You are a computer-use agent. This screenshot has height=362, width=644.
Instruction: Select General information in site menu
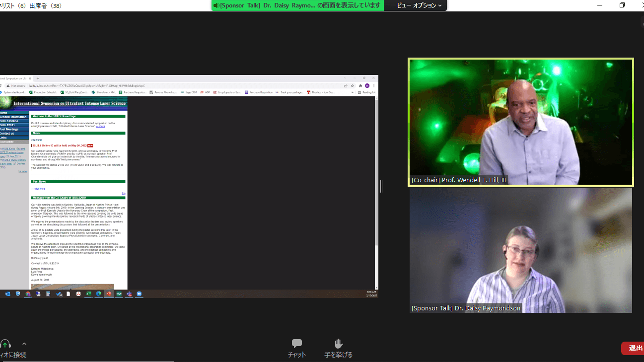13,117
